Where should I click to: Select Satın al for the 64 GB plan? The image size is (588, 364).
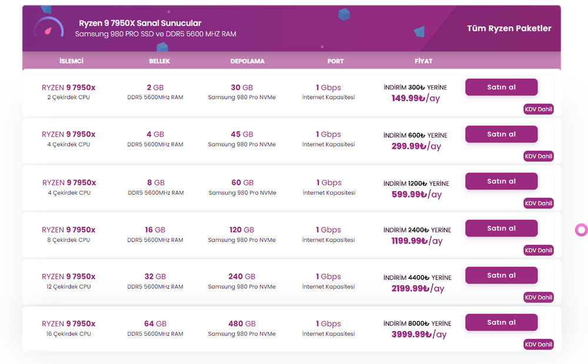coord(501,322)
